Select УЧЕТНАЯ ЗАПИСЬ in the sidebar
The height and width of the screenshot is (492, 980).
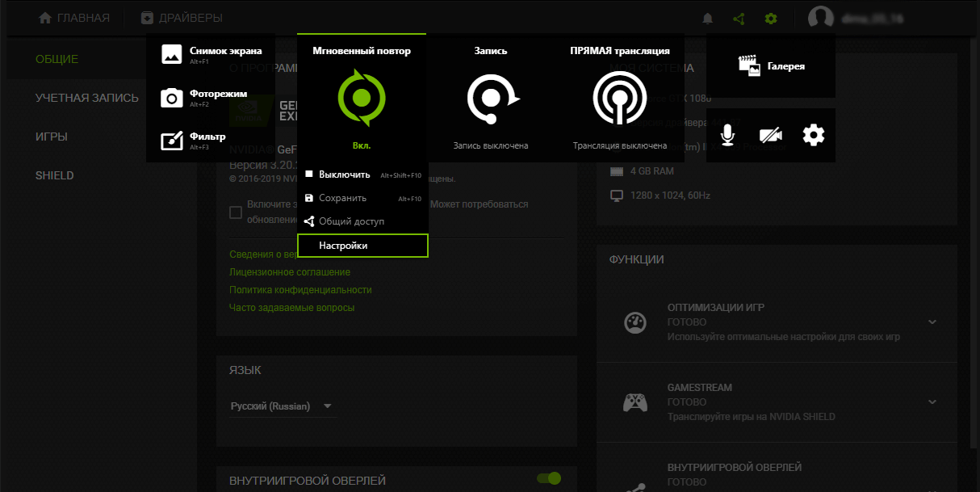[x=87, y=98]
